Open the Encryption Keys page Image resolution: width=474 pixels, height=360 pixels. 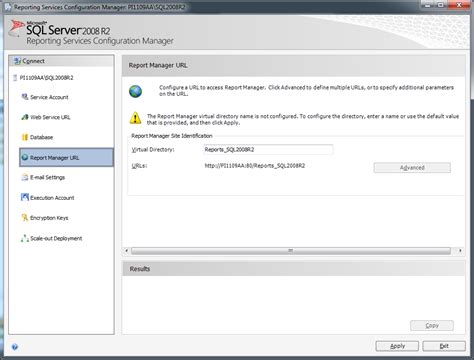[x=49, y=218]
